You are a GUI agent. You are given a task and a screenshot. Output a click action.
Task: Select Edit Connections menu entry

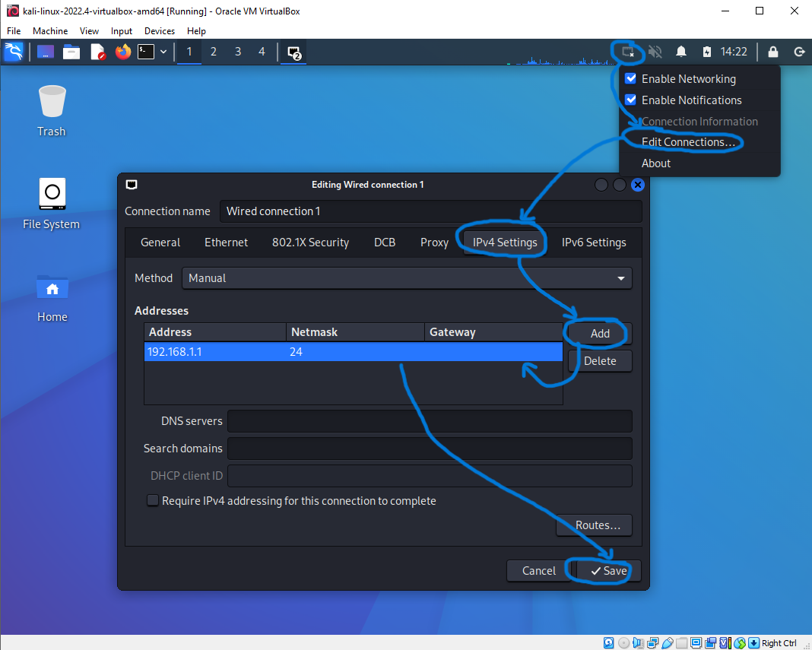tap(688, 142)
